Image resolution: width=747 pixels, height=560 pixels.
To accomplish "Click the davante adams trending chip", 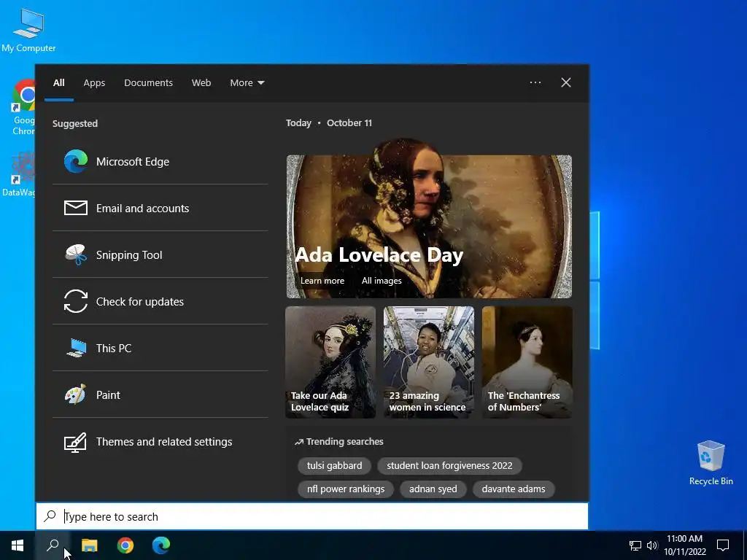I will (x=513, y=489).
